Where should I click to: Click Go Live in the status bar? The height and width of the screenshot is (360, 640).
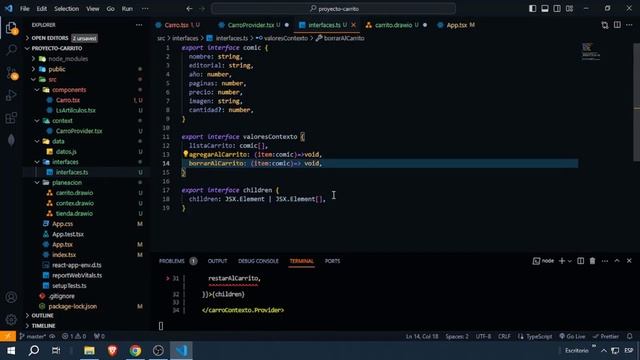[572, 336]
